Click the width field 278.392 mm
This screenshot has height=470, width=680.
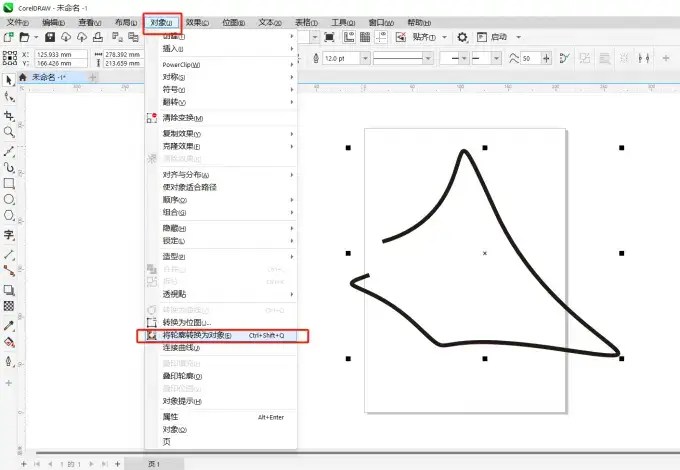point(123,54)
